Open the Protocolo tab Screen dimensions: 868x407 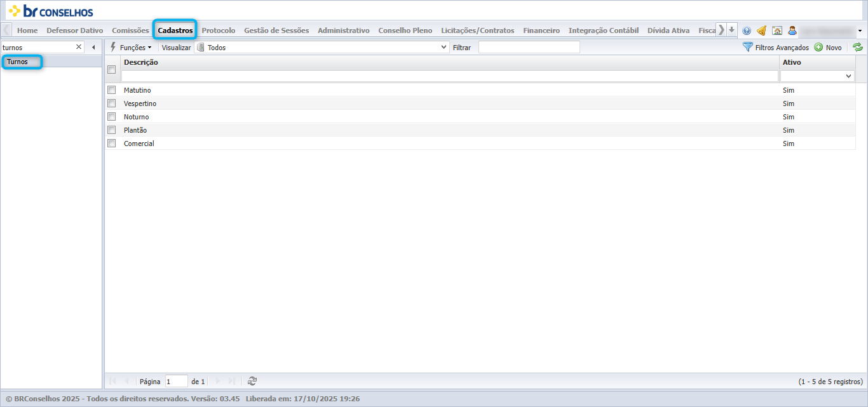[219, 30]
